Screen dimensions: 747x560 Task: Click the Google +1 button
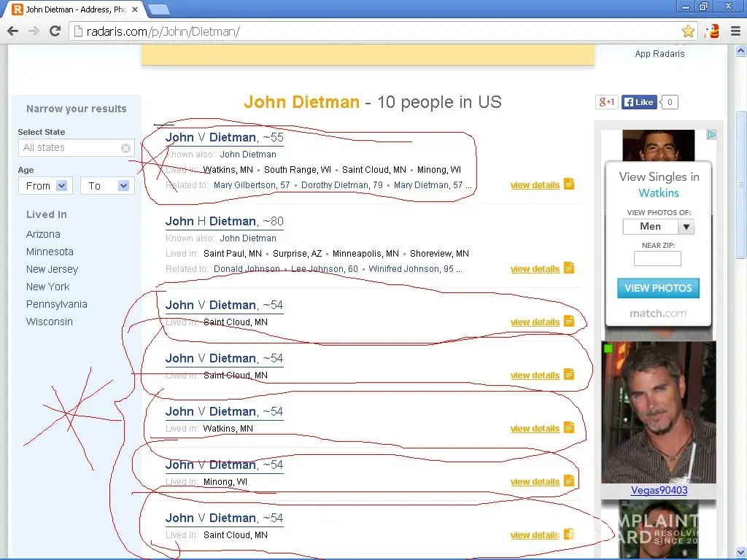click(606, 102)
